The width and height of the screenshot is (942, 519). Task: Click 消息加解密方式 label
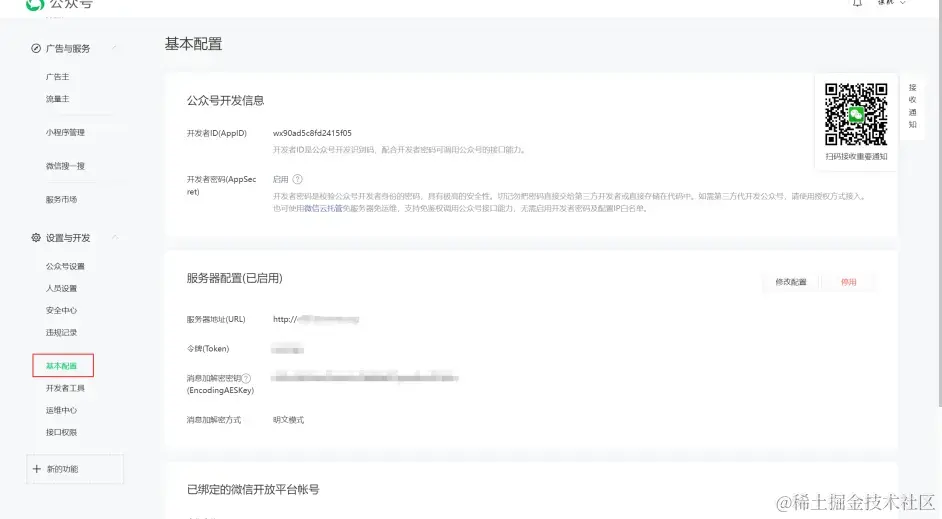pyautogui.click(x=214, y=420)
